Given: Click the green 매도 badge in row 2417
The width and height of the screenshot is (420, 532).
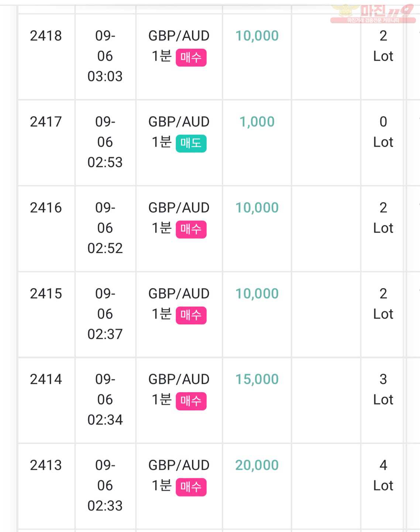Looking at the screenshot, I should tap(191, 143).
